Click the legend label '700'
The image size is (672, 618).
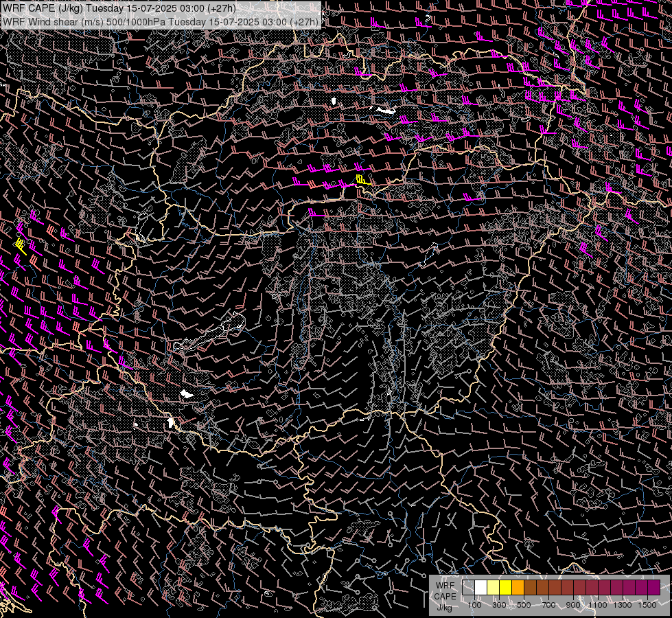548,605
